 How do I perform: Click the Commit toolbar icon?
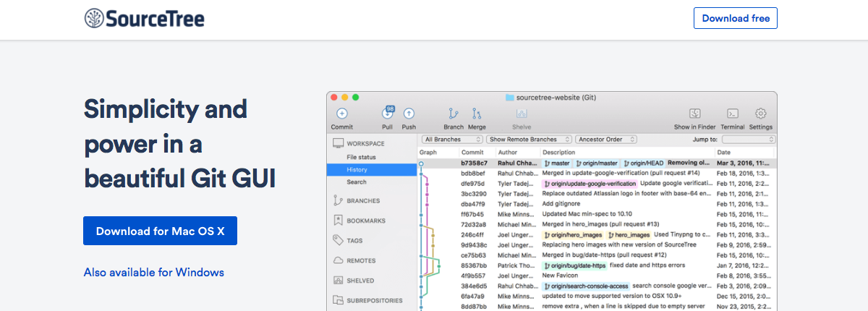pyautogui.click(x=342, y=114)
